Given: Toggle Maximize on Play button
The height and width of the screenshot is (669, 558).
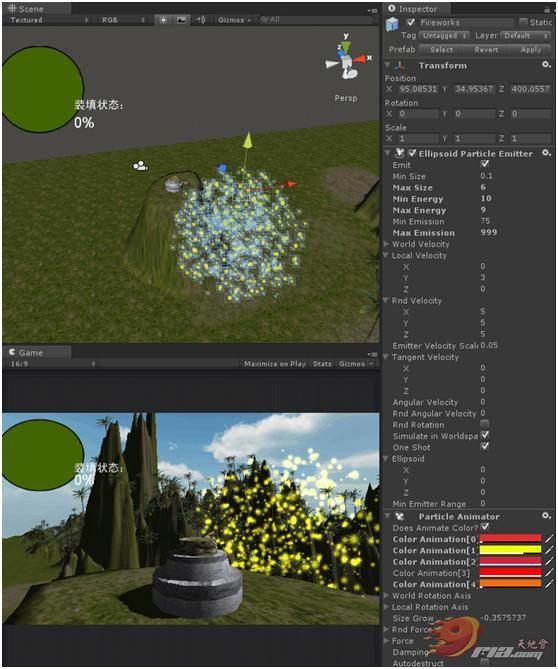Looking at the screenshot, I should pyautogui.click(x=275, y=364).
